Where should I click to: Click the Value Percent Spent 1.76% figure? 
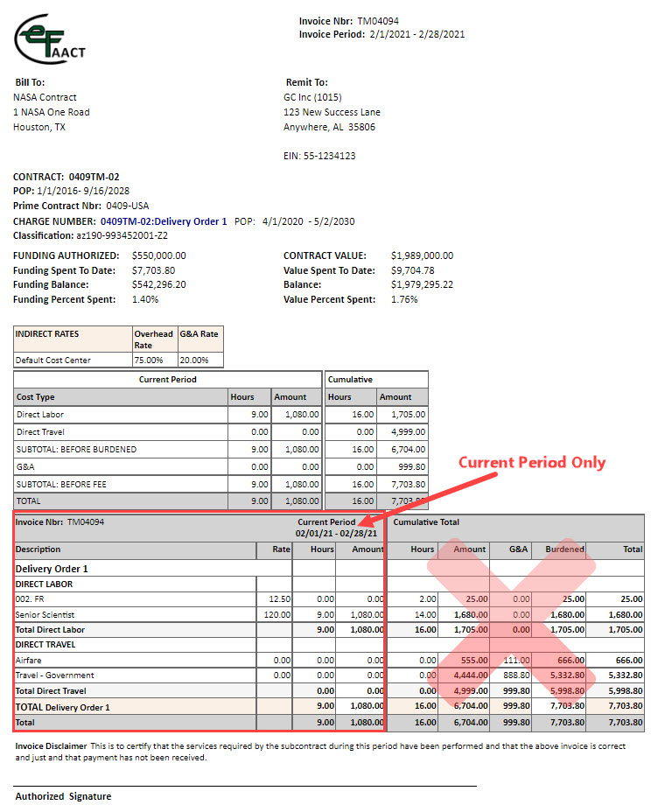point(404,299)
